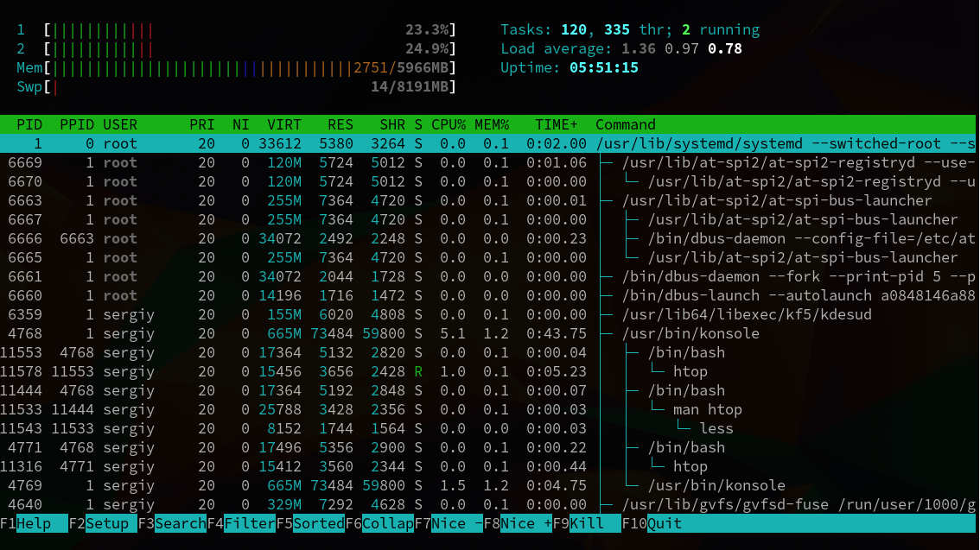Select the htop process with PID 11316
Image resolution: width=980 pixels, height=550 pixels.
click(x=487, y=466)
